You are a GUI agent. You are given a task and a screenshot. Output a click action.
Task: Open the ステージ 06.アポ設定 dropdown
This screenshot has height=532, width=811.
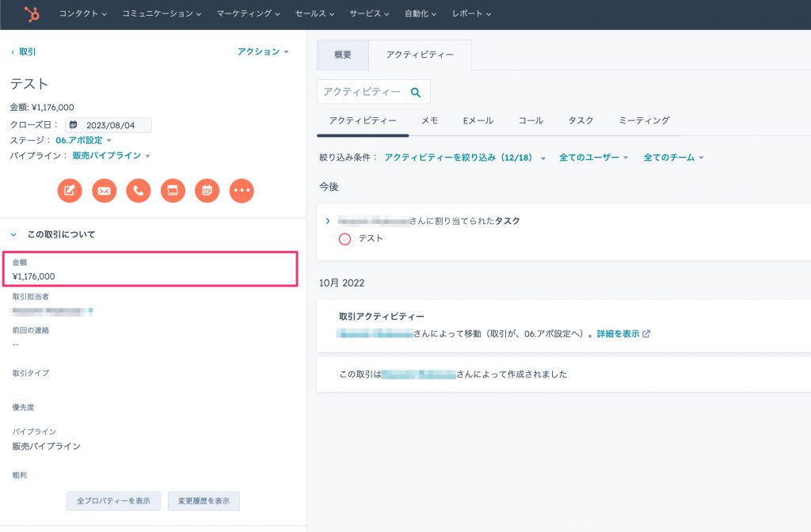click(x=83, y=140)
